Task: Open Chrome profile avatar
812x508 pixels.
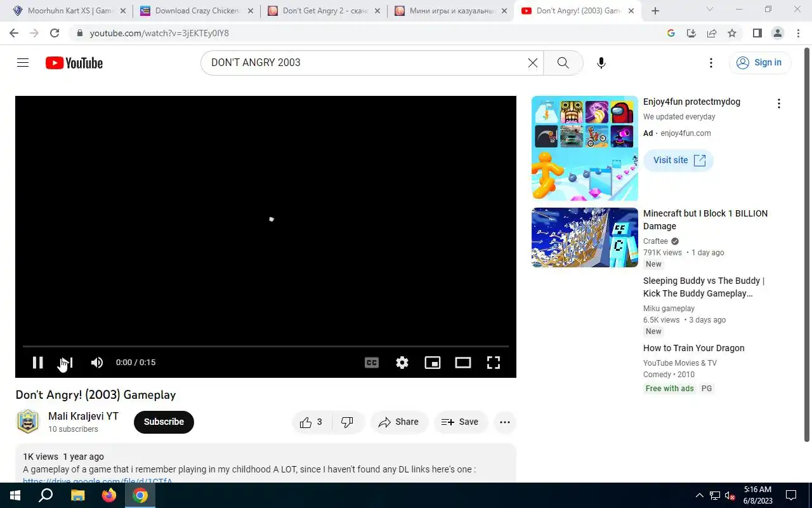Action: (x=778, y=33)
